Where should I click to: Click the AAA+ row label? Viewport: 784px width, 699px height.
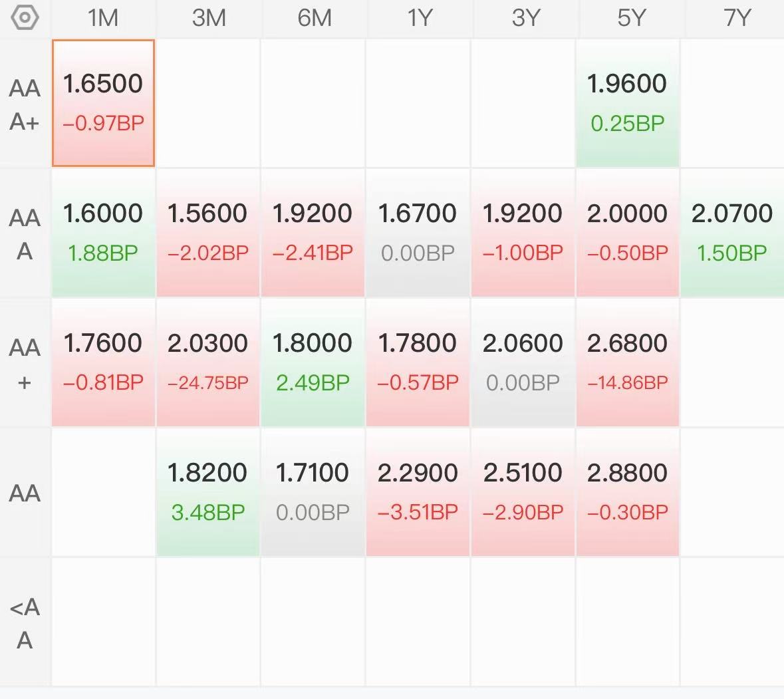tap(25, 104)
